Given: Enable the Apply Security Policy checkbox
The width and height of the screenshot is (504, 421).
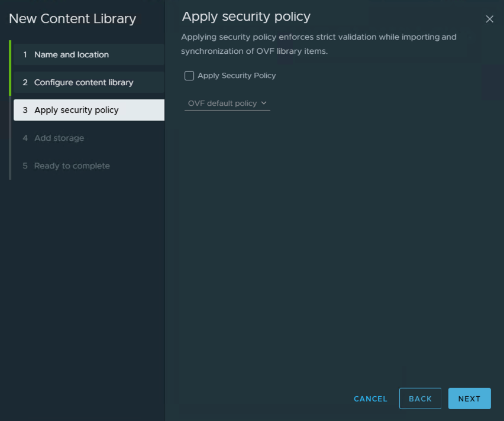Looking at the screenshot, I should click(x=189, y=76).
